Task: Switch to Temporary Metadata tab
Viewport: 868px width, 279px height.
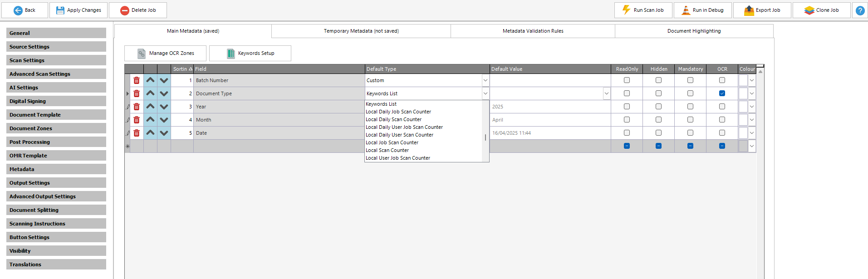Action: tap(361, 31)
